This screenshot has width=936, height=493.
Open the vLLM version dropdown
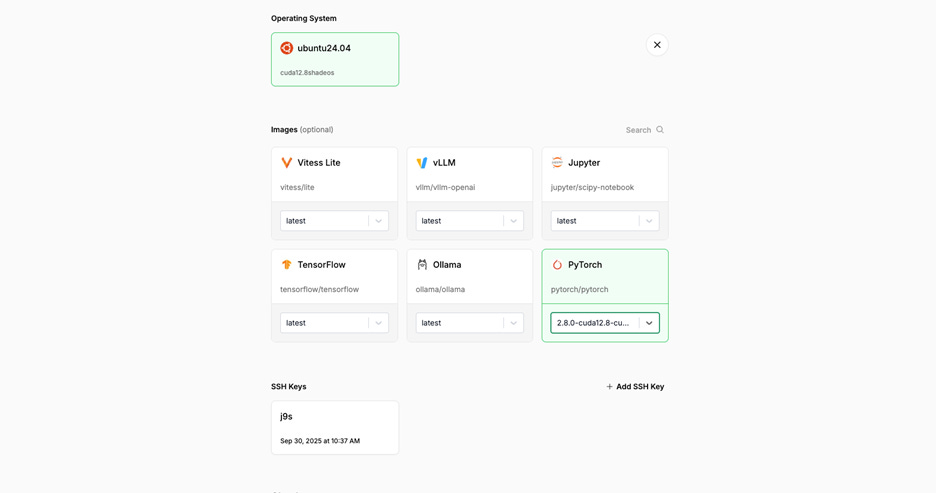tap(470, 221)
